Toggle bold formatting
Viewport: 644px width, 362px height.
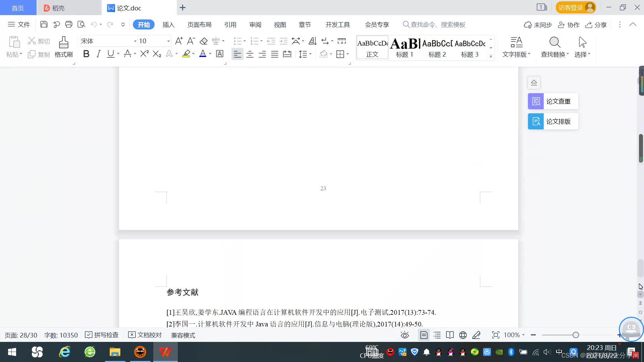86,54
